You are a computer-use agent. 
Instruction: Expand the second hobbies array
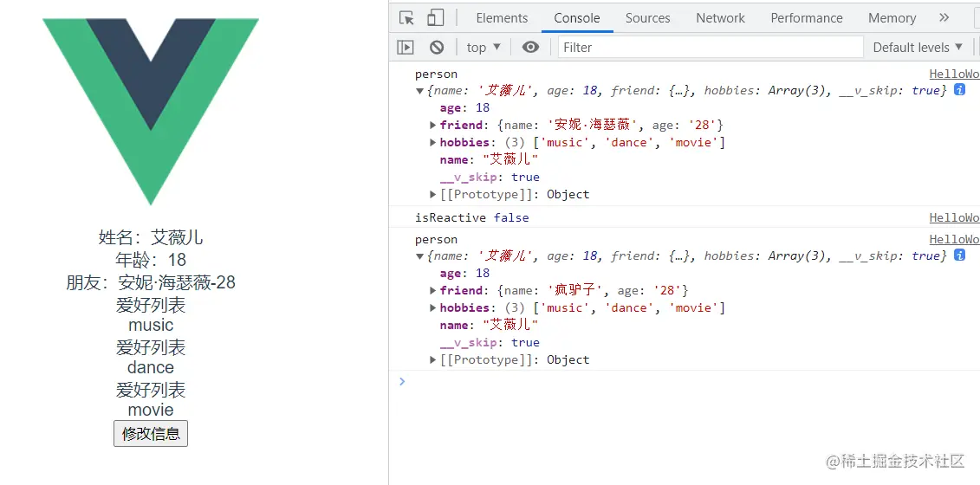click(432, 307)
